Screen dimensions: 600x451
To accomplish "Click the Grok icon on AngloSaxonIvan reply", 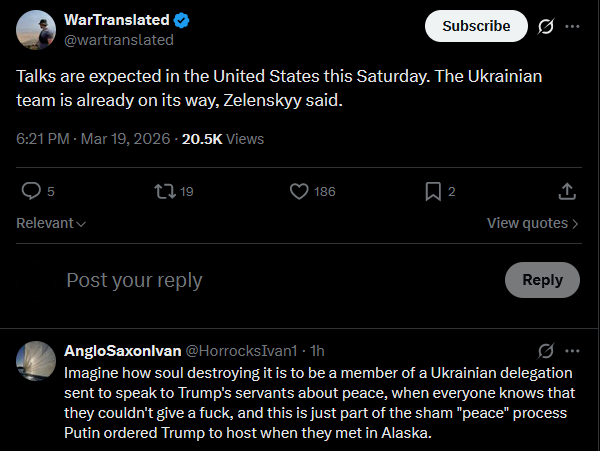I will [546, 351].
